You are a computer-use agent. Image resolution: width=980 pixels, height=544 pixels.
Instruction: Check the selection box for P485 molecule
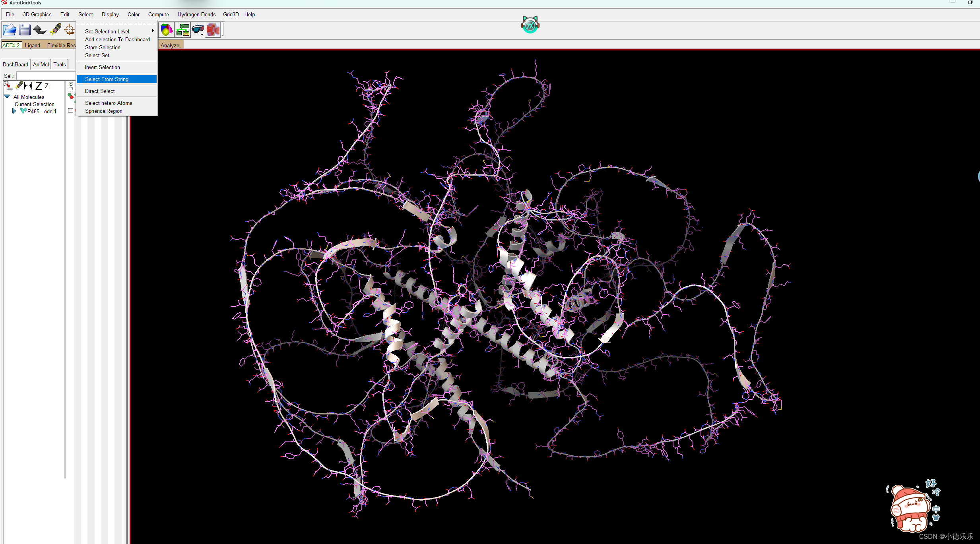70,110
